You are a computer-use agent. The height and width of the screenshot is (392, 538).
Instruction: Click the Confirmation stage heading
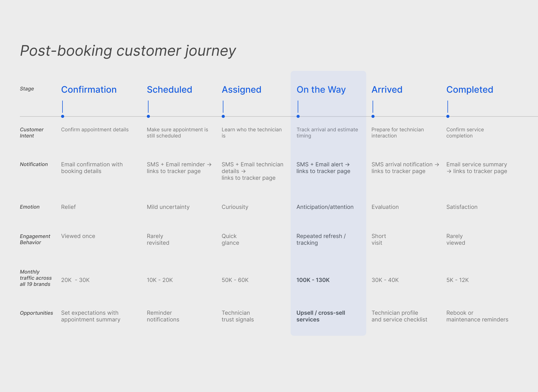coord(89,90)
